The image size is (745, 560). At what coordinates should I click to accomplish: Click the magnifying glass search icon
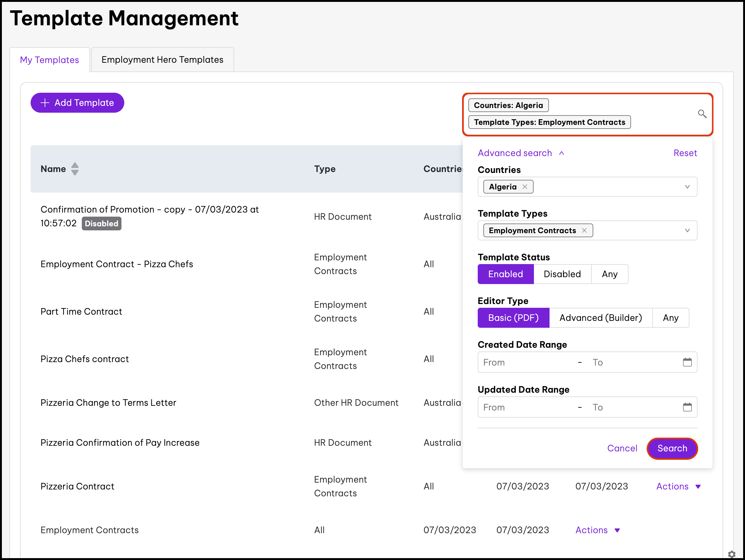702,114
